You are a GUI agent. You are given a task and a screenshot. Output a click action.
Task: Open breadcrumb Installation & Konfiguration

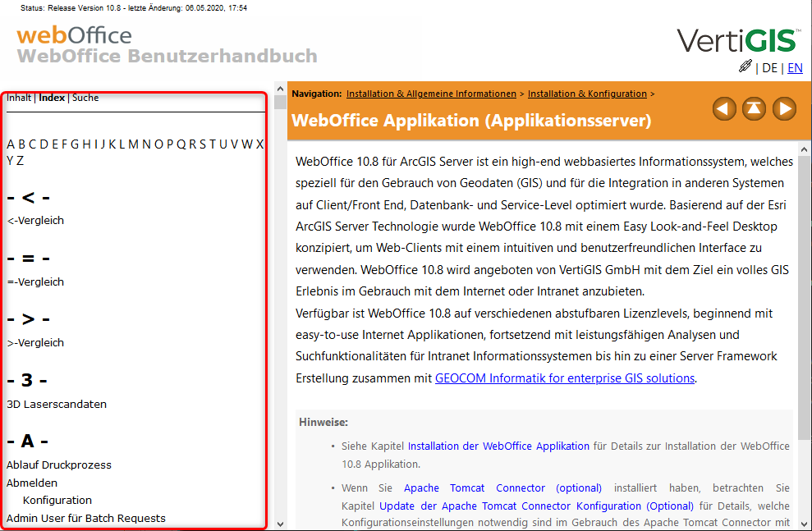coord(587,93)
